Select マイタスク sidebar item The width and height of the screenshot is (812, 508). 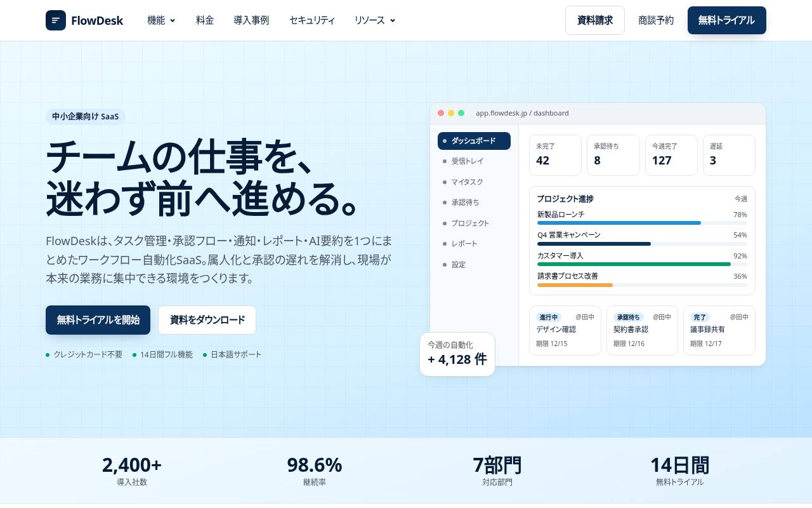click(x=474, y=182)
